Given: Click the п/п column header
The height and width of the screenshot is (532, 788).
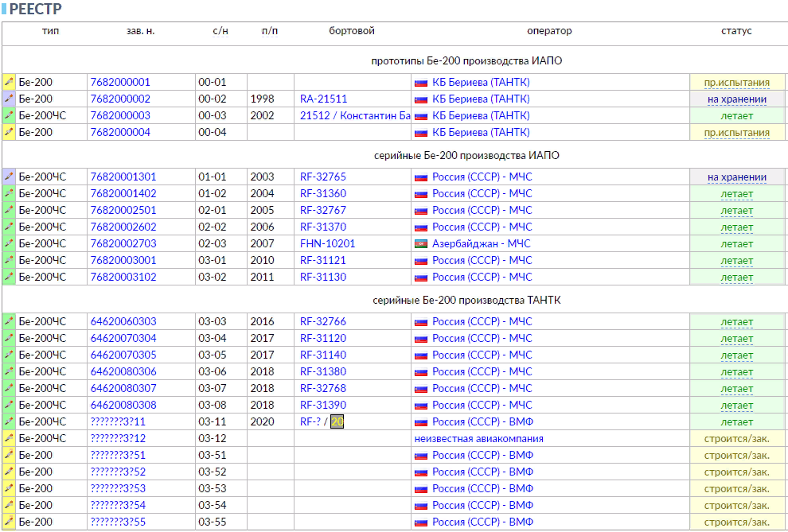Looking at the screenshot, I should (x=270, y=31).
